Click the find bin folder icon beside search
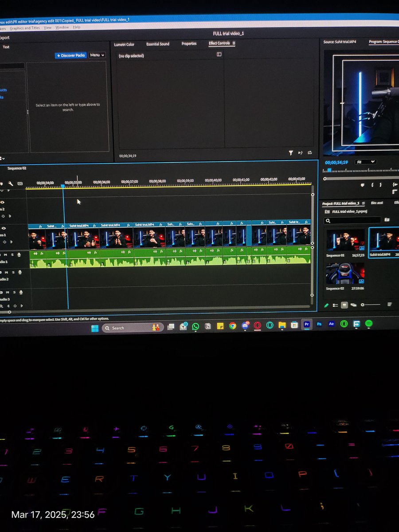This screenshot has width=399, height=532. [387, 219]
